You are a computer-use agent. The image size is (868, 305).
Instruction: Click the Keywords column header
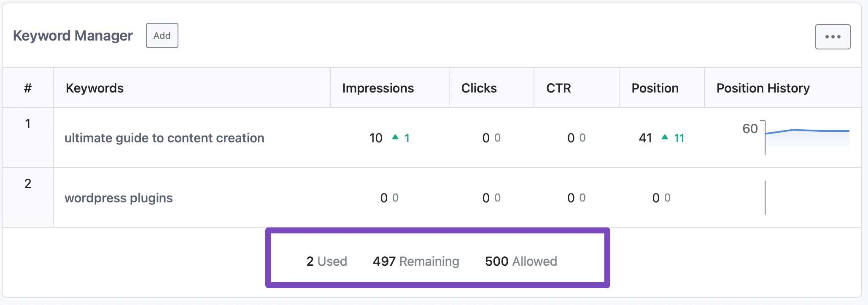point(94,88)
